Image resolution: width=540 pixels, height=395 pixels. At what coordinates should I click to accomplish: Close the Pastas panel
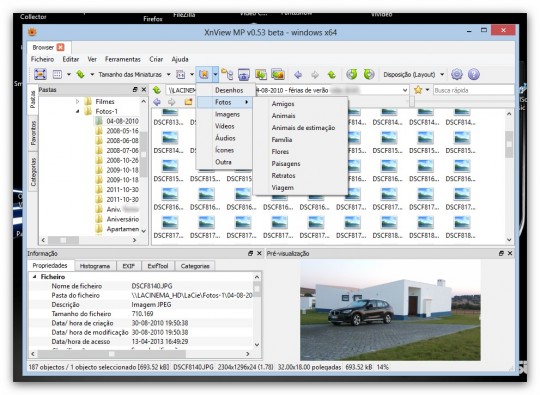[x=144, y=90]
